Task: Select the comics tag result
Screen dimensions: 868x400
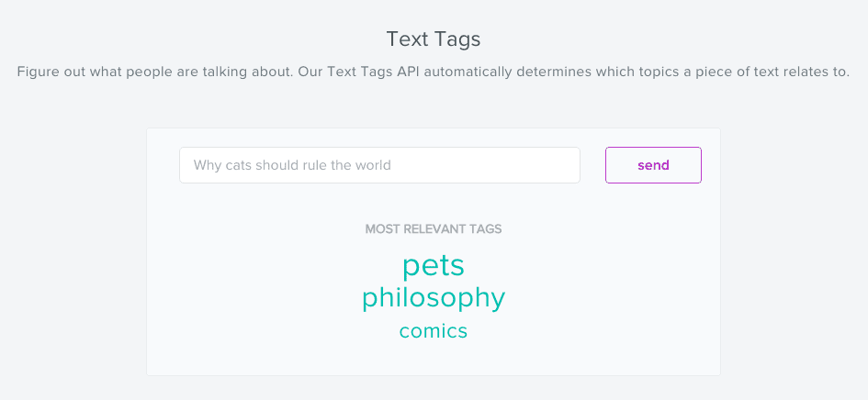Action: coord(434,331)
